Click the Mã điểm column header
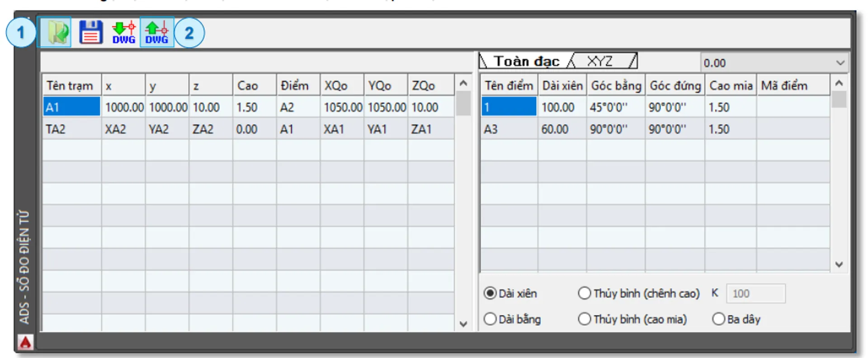The image size is (868, 358). pos(793,85)
